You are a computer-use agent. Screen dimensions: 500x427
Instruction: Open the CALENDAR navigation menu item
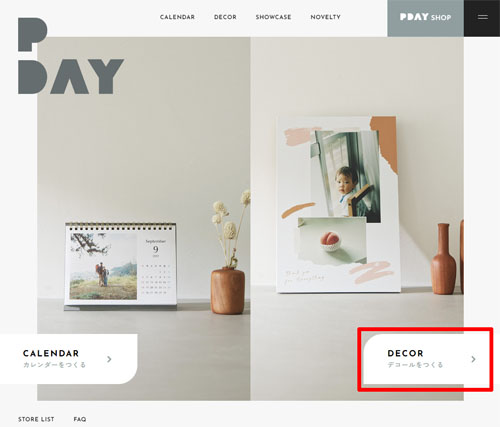[177, 17]
